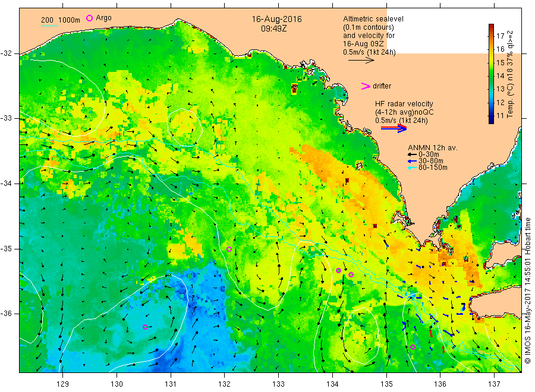
Task: Click the colorbar tick label '17'
Action: pyautogui.click(x=500, y=36)
